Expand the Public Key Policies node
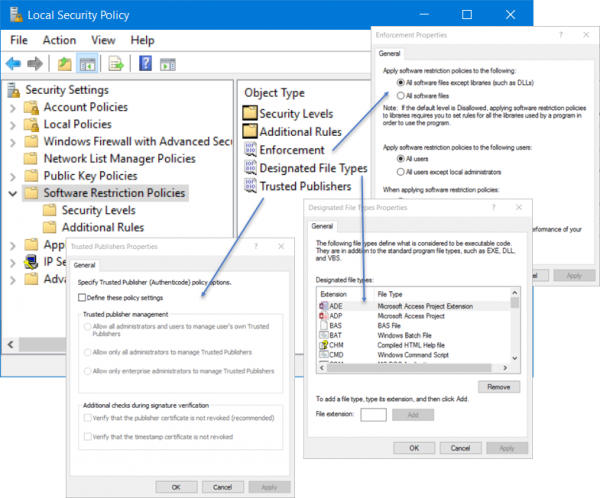 [x=12, y=176]
